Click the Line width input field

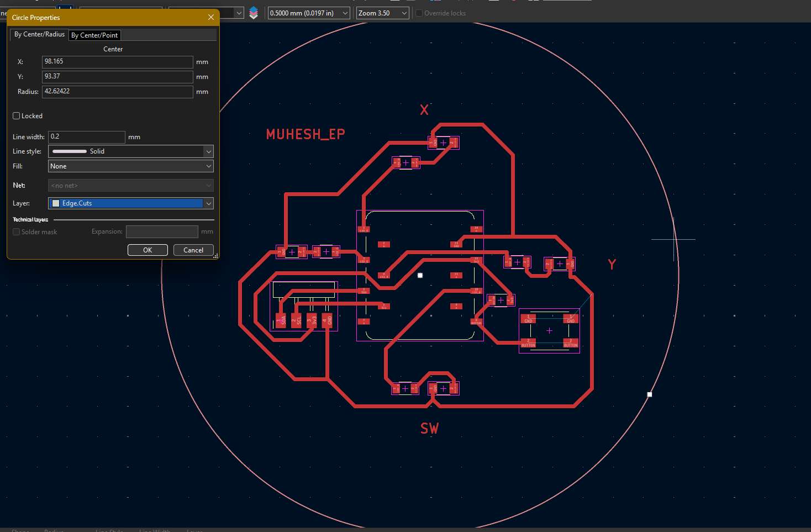click(x=87, y=137)
